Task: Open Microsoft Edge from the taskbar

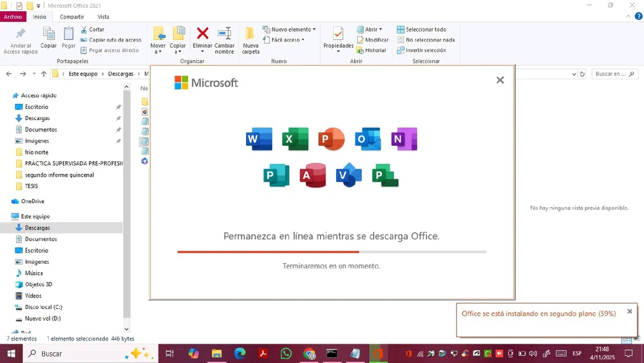Action: pyautogui.click(x=240, y=353)
